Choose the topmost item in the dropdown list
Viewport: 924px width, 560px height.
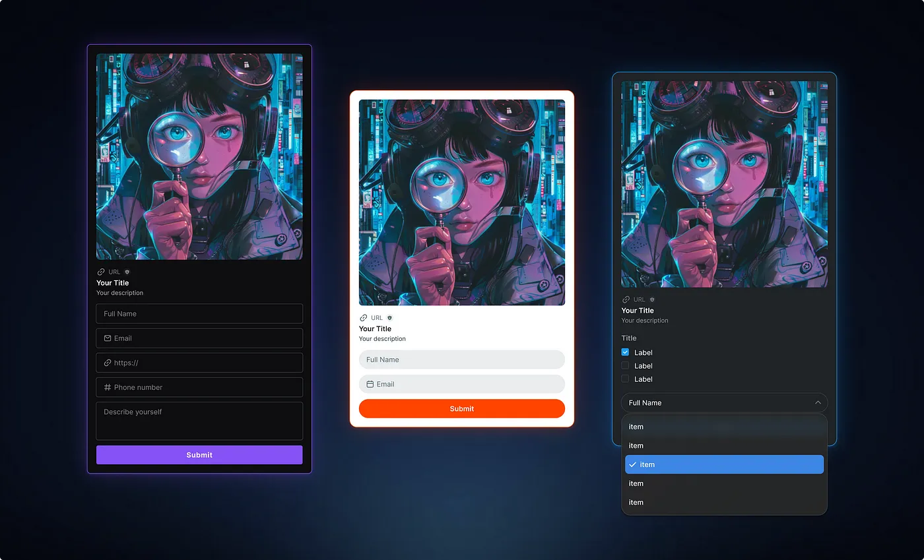tap(724, 427)
